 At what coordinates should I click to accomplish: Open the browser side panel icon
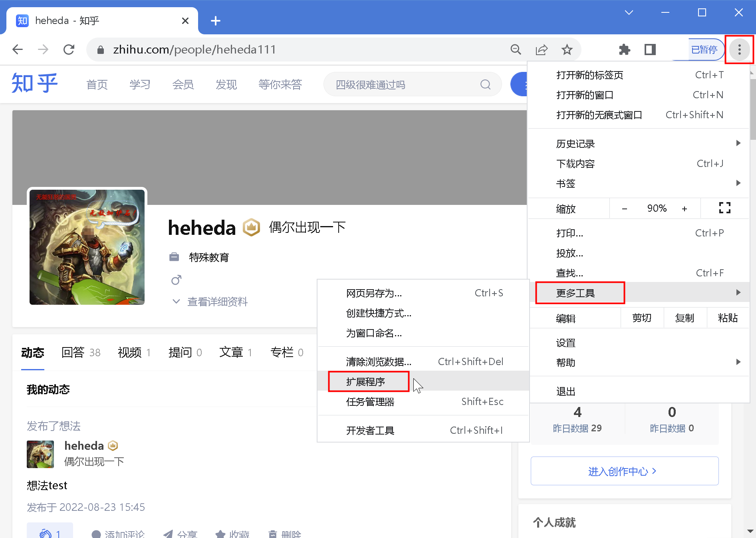tap(649, 49)
